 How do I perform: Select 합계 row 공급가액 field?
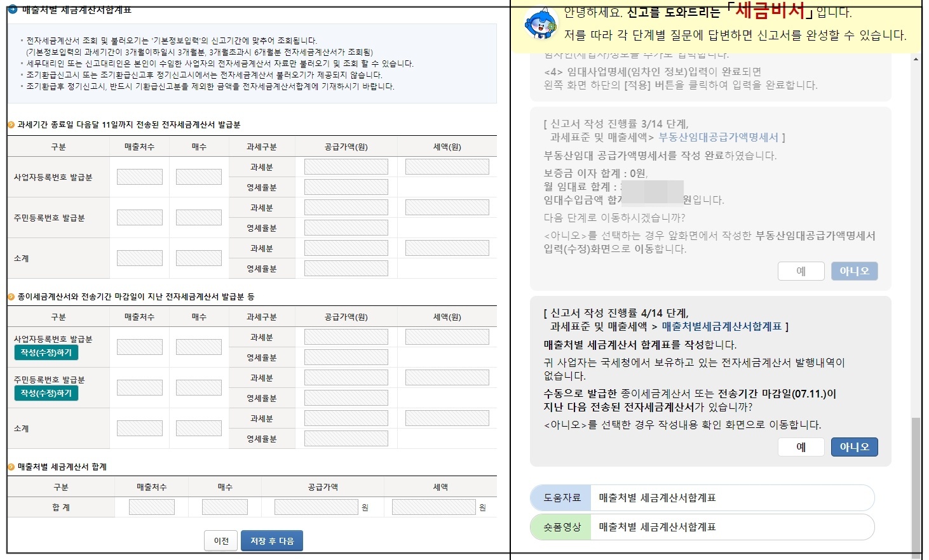click(x=316, y=507)
